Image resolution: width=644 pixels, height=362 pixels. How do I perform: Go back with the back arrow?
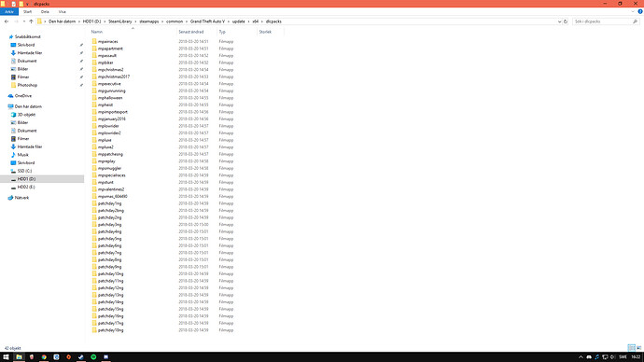[x=7, y=21]
